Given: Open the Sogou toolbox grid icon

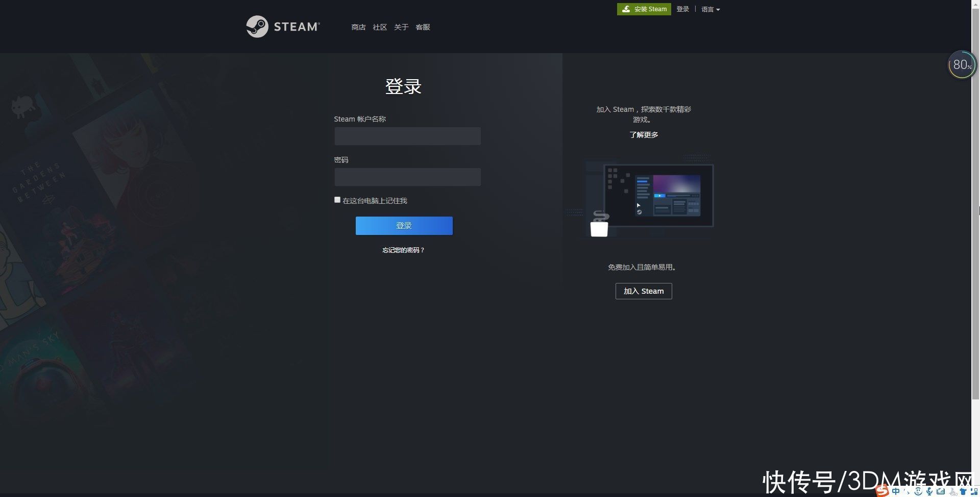Looking at the screenshot, I should coord(975,491).
